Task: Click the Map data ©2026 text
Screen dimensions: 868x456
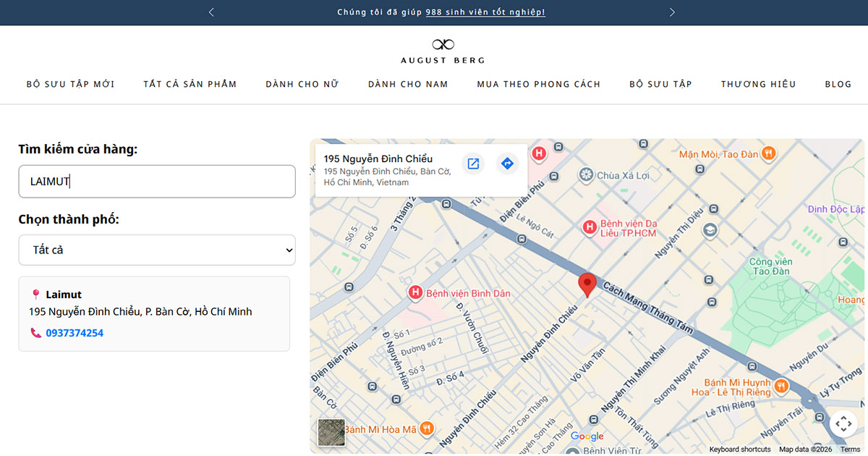Action: [x=806, y=449]
